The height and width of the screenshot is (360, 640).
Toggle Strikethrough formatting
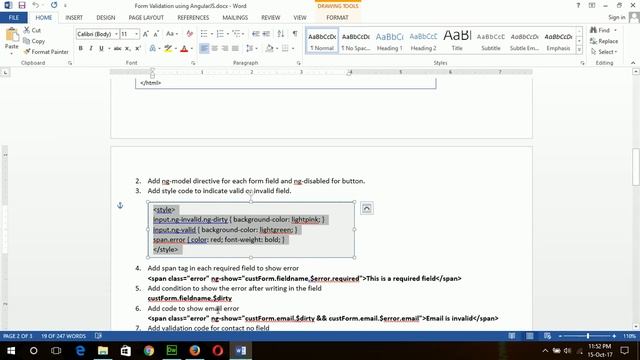118,49
